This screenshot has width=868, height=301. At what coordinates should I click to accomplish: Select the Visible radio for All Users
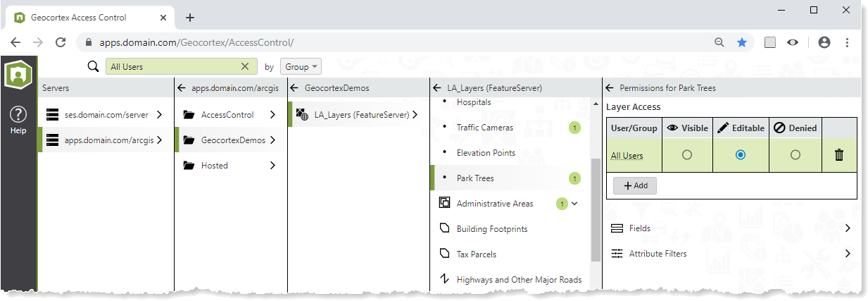point(687,155)
